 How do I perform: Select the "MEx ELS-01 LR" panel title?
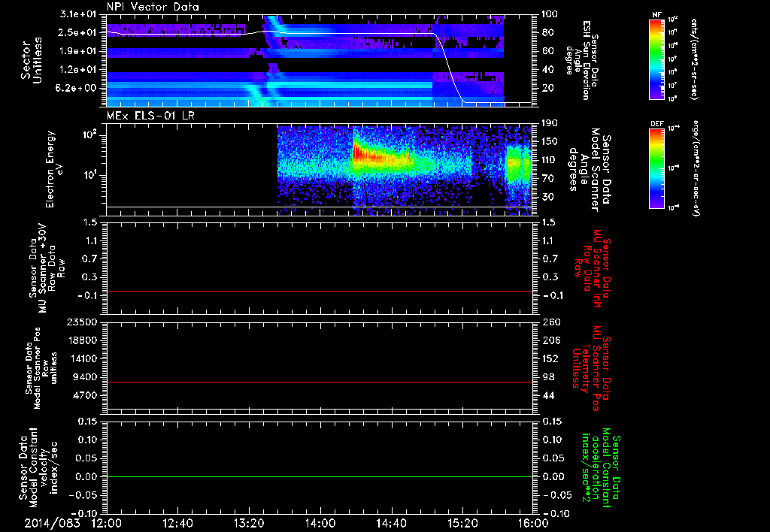coord(150,116)
